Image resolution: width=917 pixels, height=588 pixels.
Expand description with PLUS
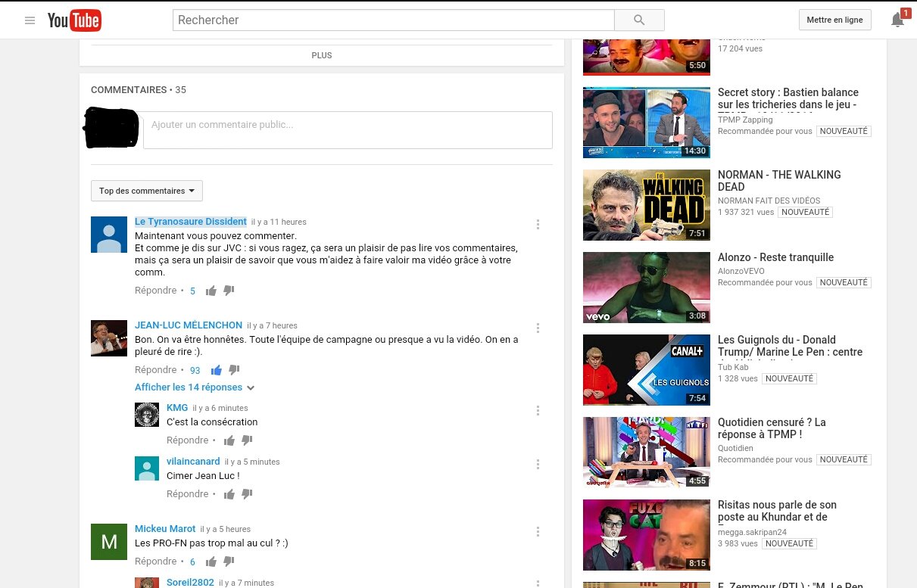tap(322, 55)
